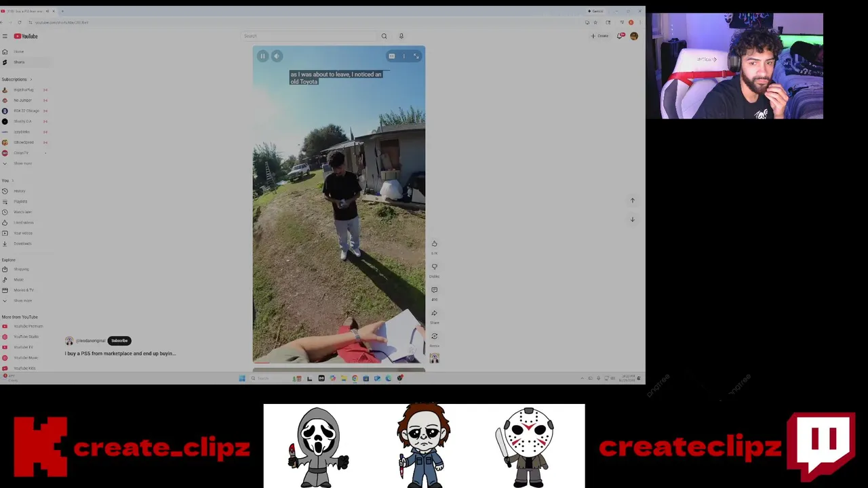Image resolution: width=868 pixels, height=488 pixels.
Task: Open the Gemini button in Chrome
Action: click(x=597, y=11)
